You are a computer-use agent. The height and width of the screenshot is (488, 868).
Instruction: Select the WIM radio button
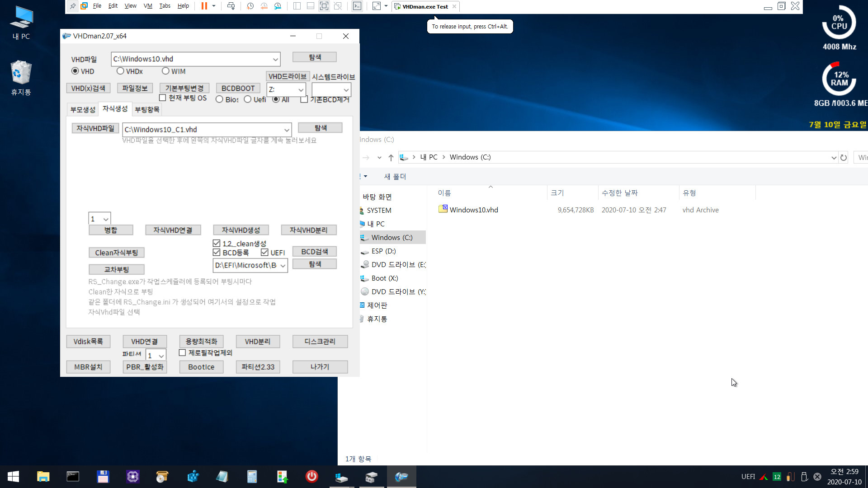(165, 71)
